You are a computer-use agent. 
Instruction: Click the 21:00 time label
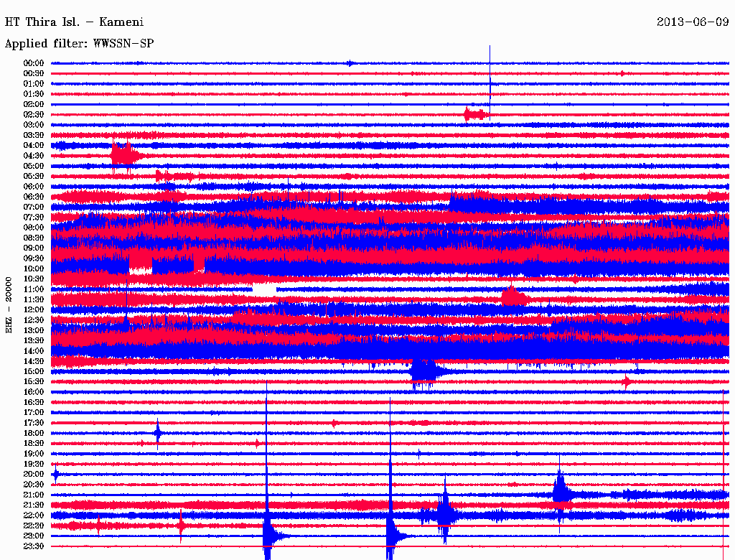pyautogui.click(x=34, y=495)
